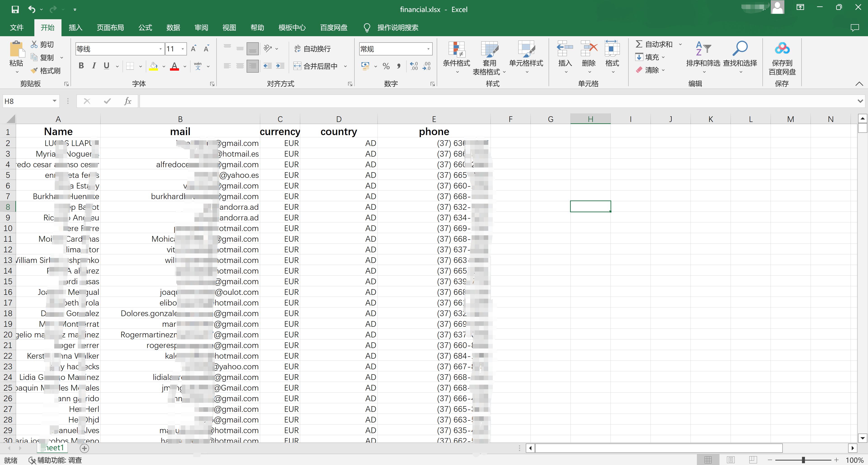The width and height of the screenshot is (868, 465).
Task: Toggle bottom vertical alignment
Action: coord(252,49)
